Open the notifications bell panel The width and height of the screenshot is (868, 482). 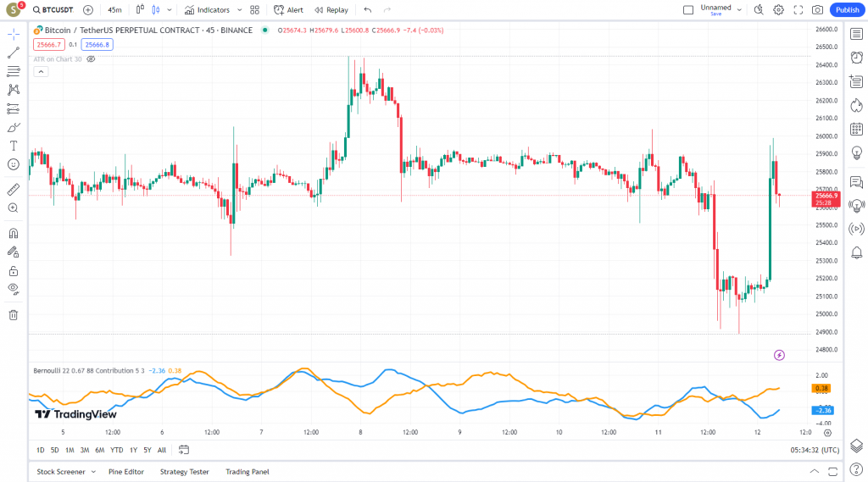pyautogui.click(x=856, y=253)
